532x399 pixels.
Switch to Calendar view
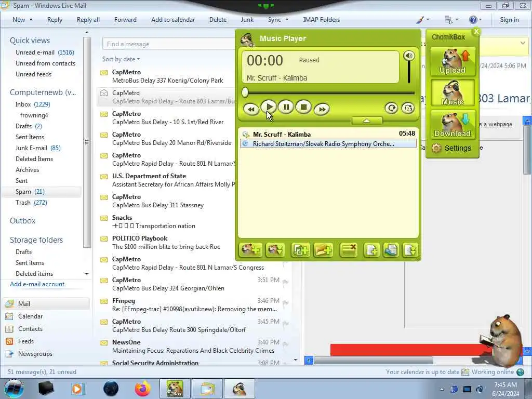tap(30, 316)
